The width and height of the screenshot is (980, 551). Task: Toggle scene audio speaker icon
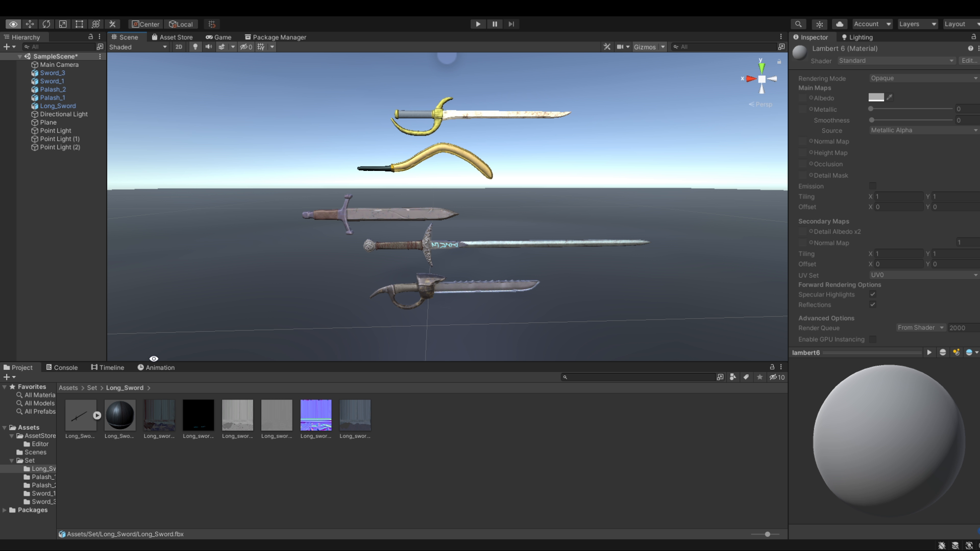click(208, 46)
